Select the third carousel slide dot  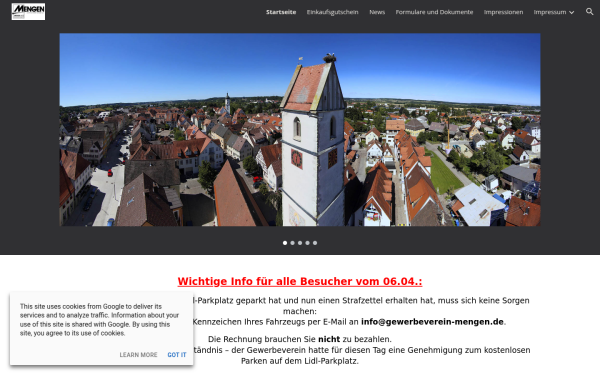point(300,243)
